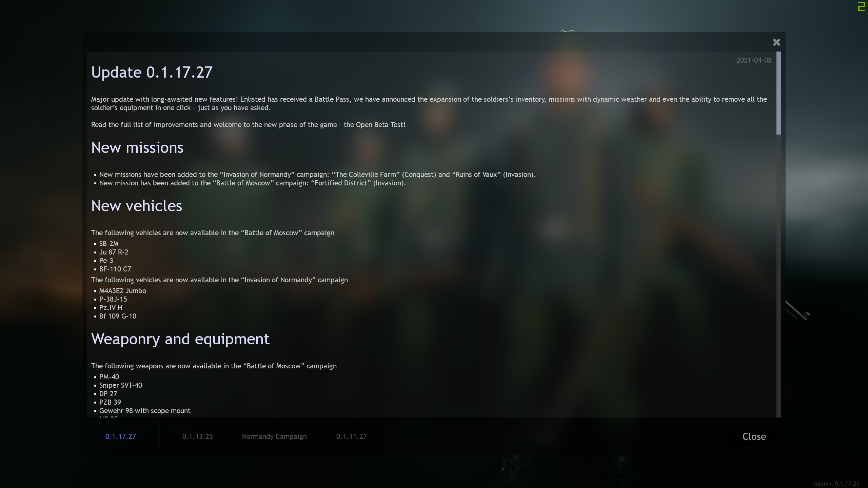This screenshot has height=488, width=868.
Task: Click the Sniper SVT-40 weapon entry
Action: pos(120,385)
